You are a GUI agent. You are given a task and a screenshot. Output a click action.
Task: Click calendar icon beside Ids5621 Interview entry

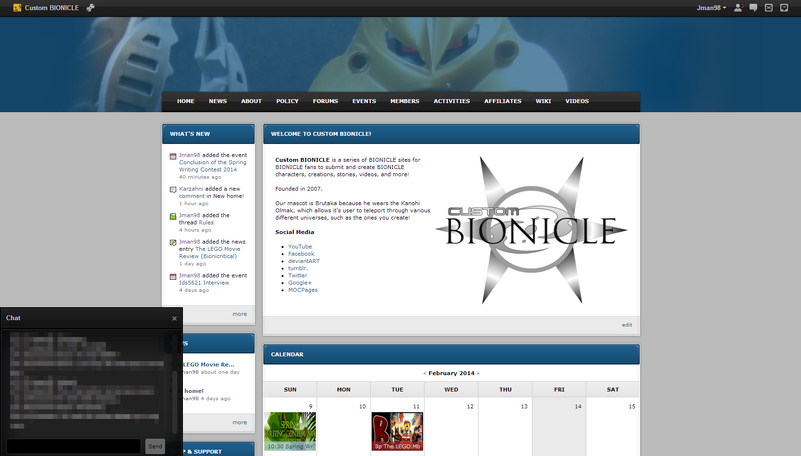coord(173,276)
